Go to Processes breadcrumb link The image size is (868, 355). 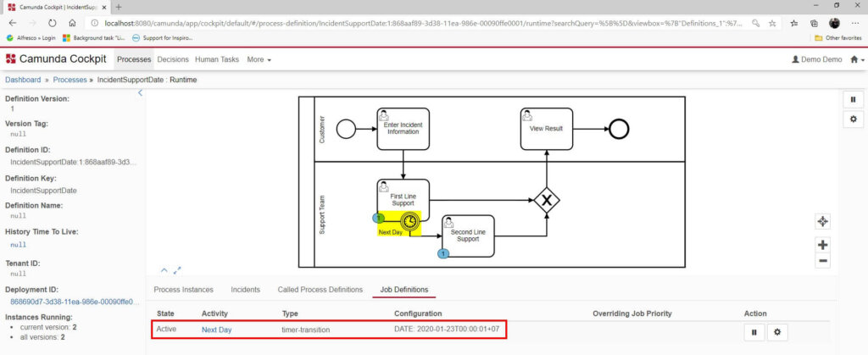pyautogui.click(x=70, y=80)
